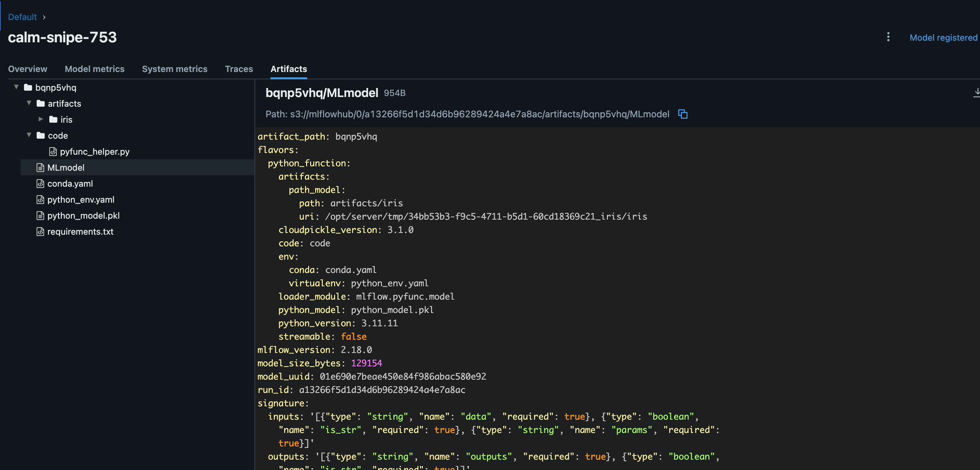Click the python_model.pkl file icon
Screen dimensions: 980x470
[x=40, y=215]
